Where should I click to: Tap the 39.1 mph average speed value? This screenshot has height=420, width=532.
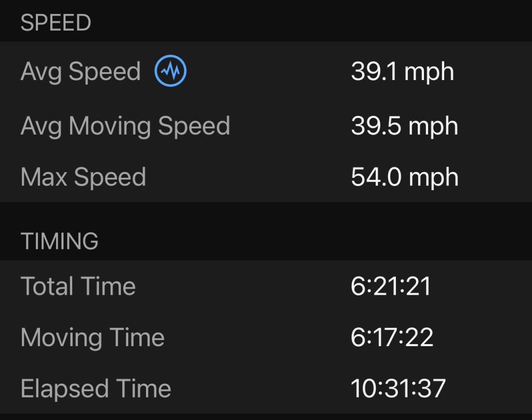coord(402,71)
